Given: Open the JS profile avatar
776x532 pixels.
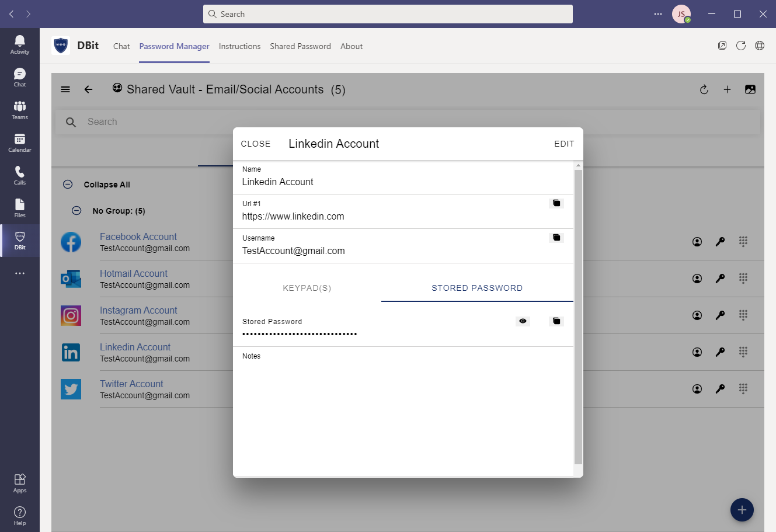Looking at the screenshot, I should pyautogui.click(x=681, y=14).
